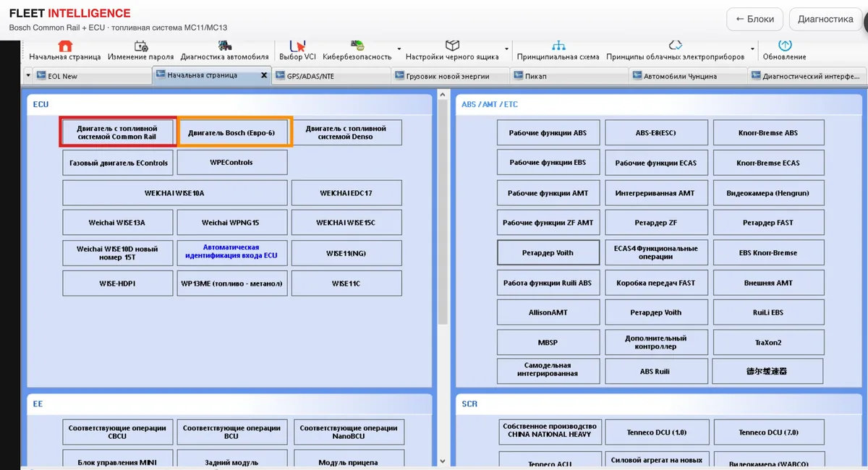
Task: Select Соответствующие операции NanoBCU
Action: pyautogui.click(x=348, y=432)
